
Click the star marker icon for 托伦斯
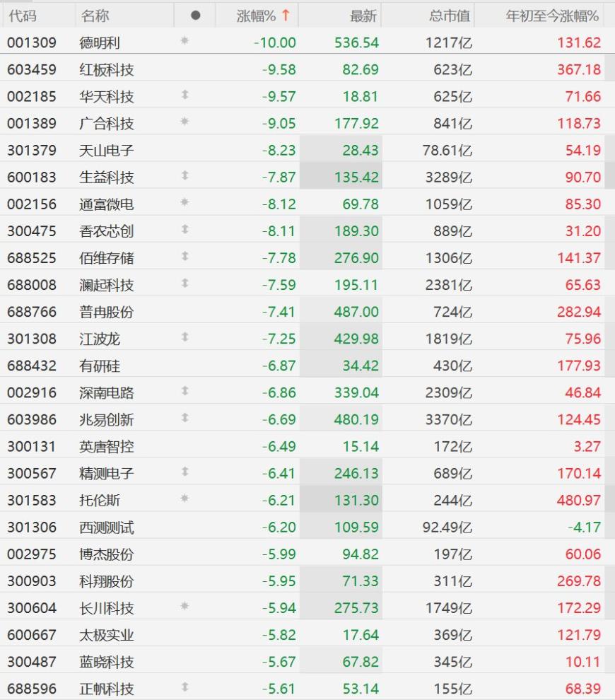[184, 498]
